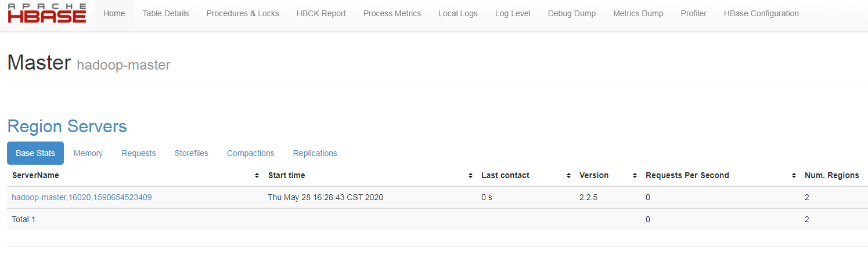Sort by Start time column arrows
Viewport: 868px width, 261px height.
pos(470,176)
